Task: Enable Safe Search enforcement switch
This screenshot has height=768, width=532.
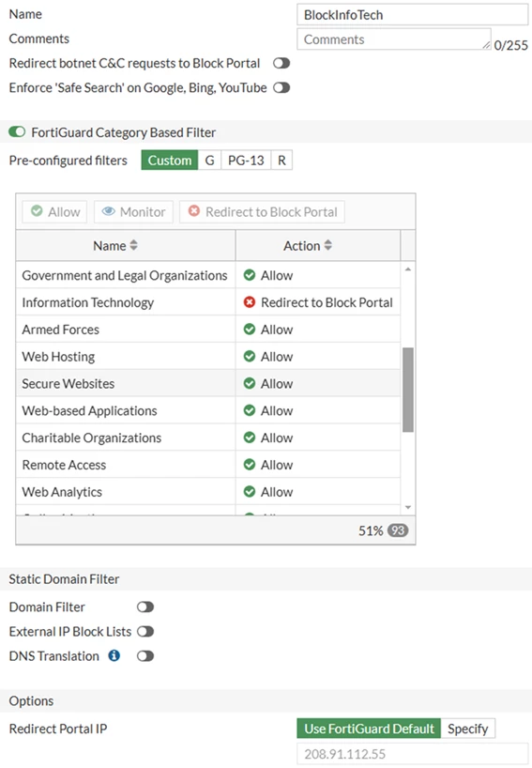Action: [x=281, y=87]
